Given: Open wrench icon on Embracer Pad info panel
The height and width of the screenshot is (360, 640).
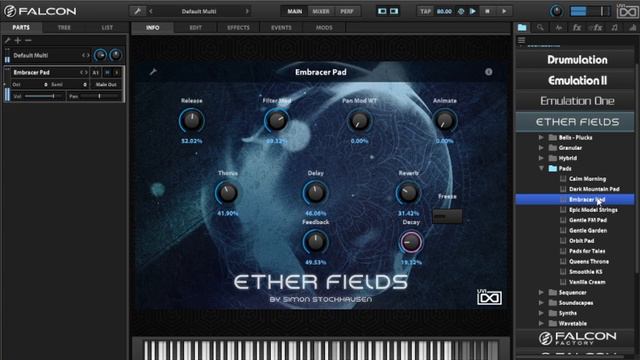Looking at the screenshot, I should pyautogui.click(x=153, y=72).
